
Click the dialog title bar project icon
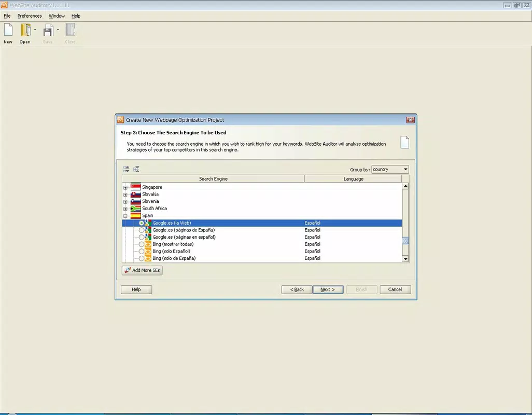point(120,120)
